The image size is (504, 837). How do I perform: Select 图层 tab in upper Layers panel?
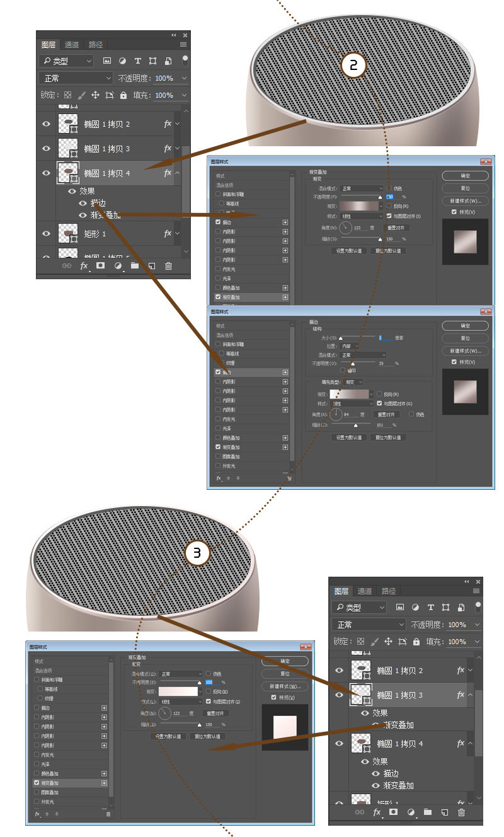[x=49, y=45]
